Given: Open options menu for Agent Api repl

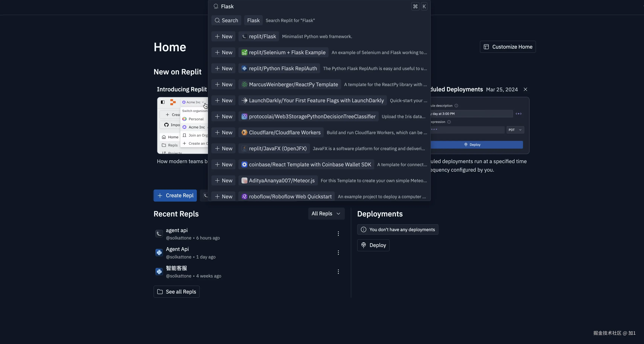Looking at the screenshot, I should point(338,253).
